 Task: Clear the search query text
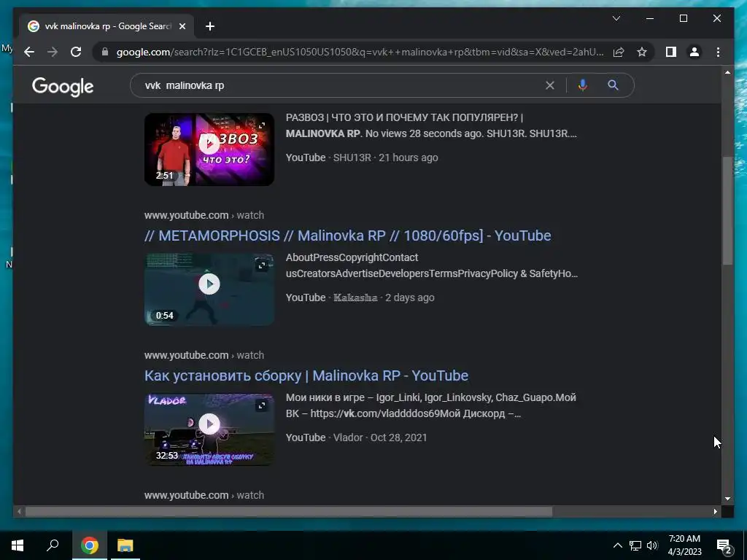pyautogui.click(x=550, y=85)
